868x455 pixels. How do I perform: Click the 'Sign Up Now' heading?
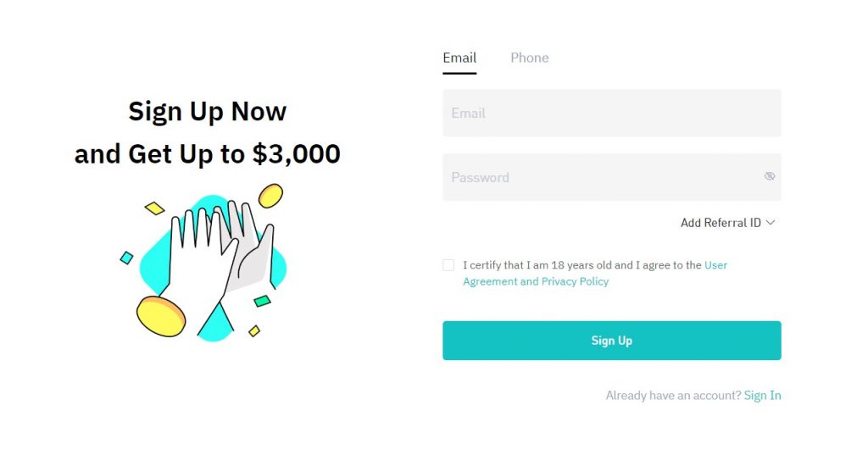[208, 111]
